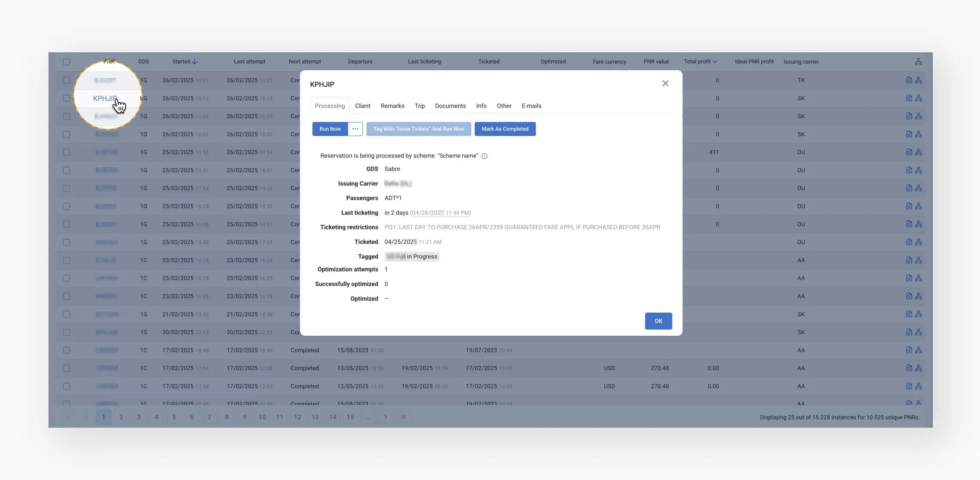Open the Documents tab
Image resolution: width=980 pixels, height=480 pixels.
[450, 106]
